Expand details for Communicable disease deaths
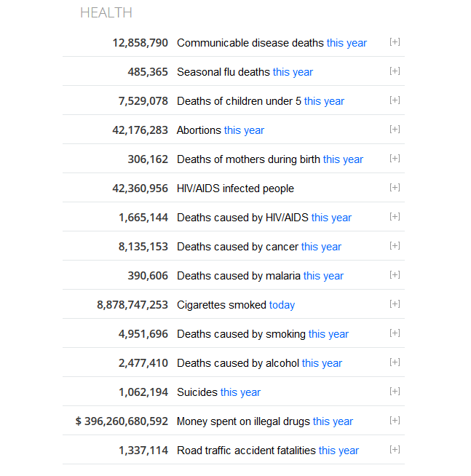Viewport: 471px width, 476px height. coord(395,42)
